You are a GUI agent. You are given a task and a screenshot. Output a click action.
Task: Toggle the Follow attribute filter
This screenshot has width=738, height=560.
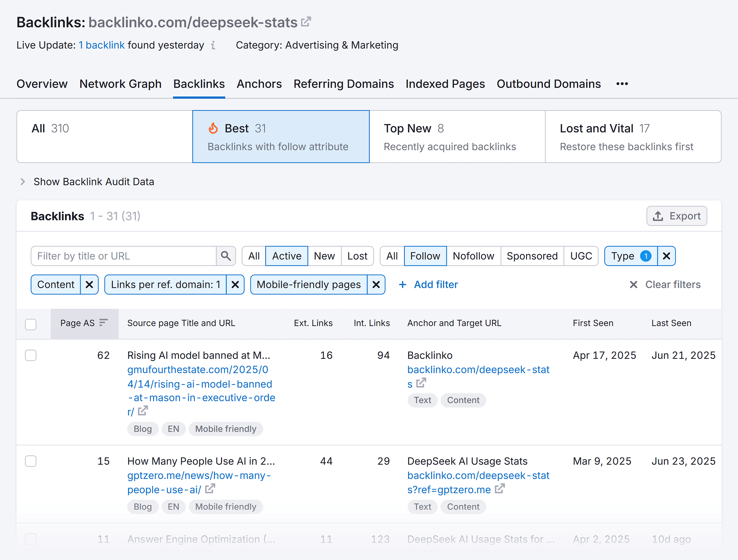pos(425,256)
